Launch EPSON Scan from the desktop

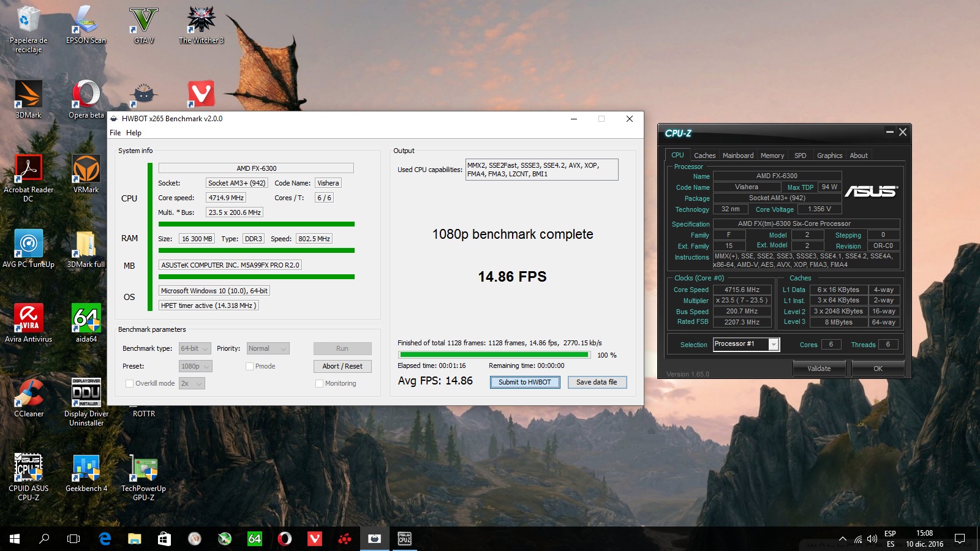pos(86,24)
